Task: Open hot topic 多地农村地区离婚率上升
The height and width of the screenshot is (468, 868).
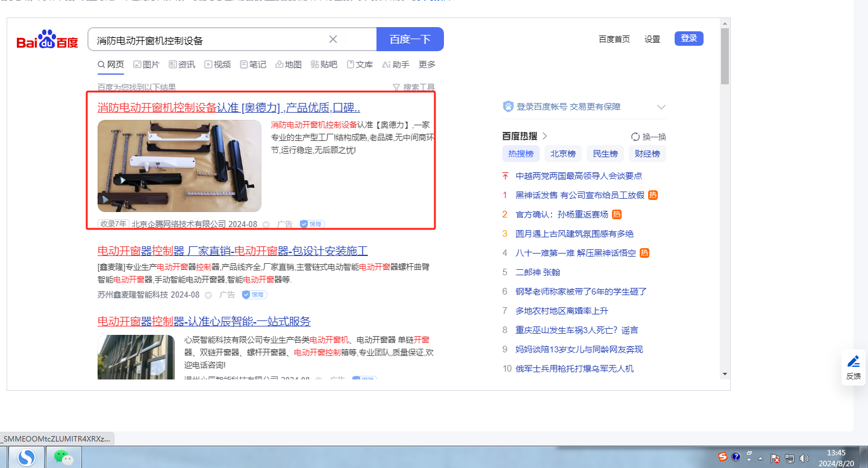Action: click(562, 311)
